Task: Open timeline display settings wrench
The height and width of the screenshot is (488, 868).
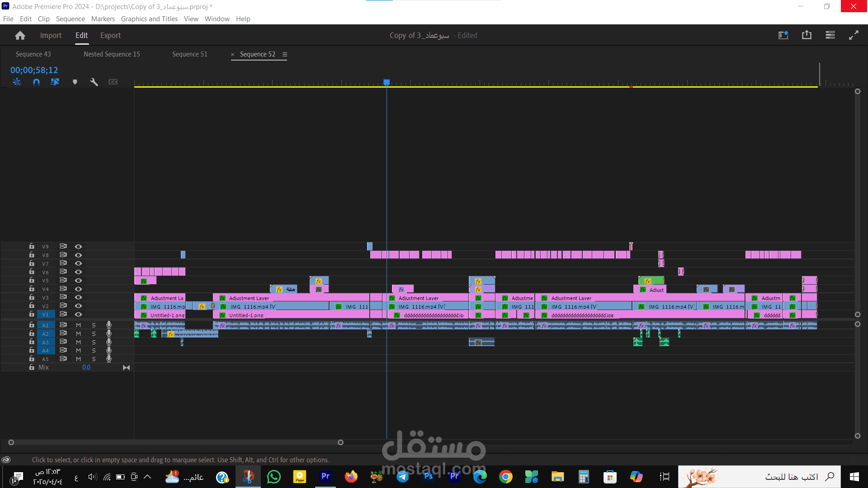Action: [94, 82]
